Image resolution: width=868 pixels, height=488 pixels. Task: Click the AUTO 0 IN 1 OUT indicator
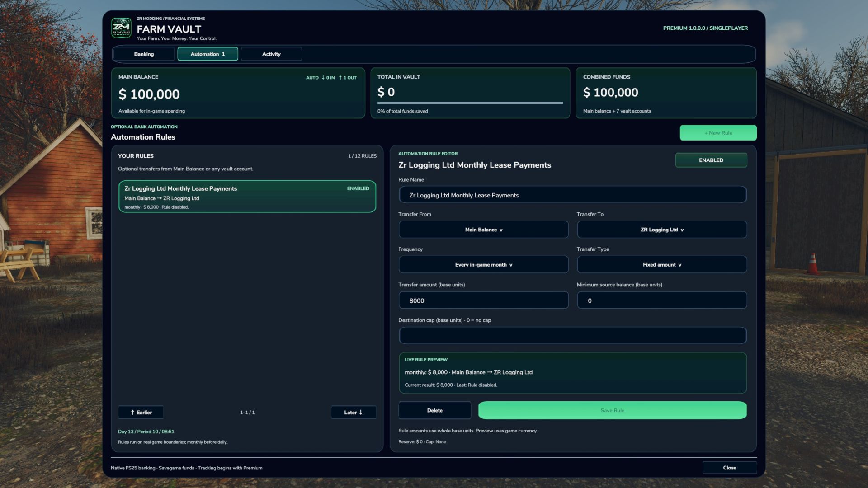(331, 78)
